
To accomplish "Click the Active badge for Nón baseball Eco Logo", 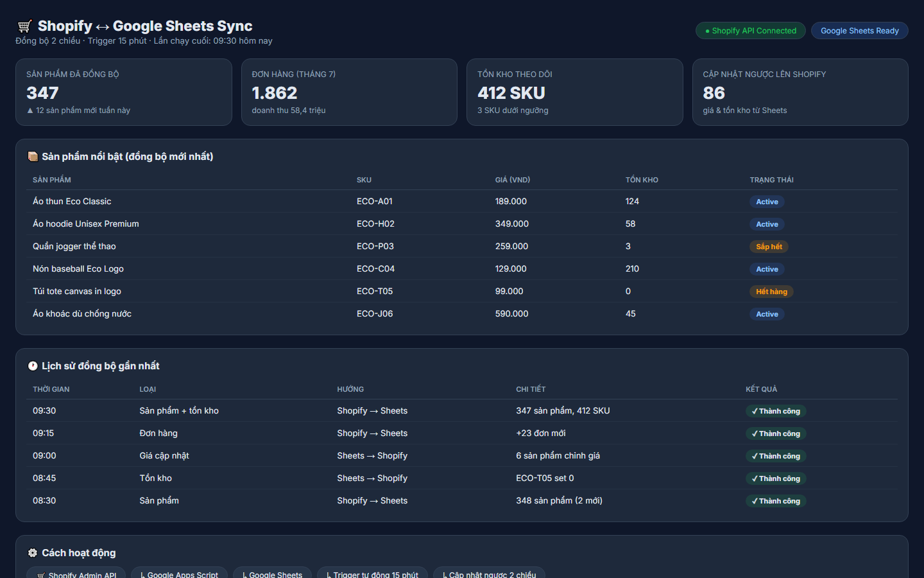I will tap(767, 269).
